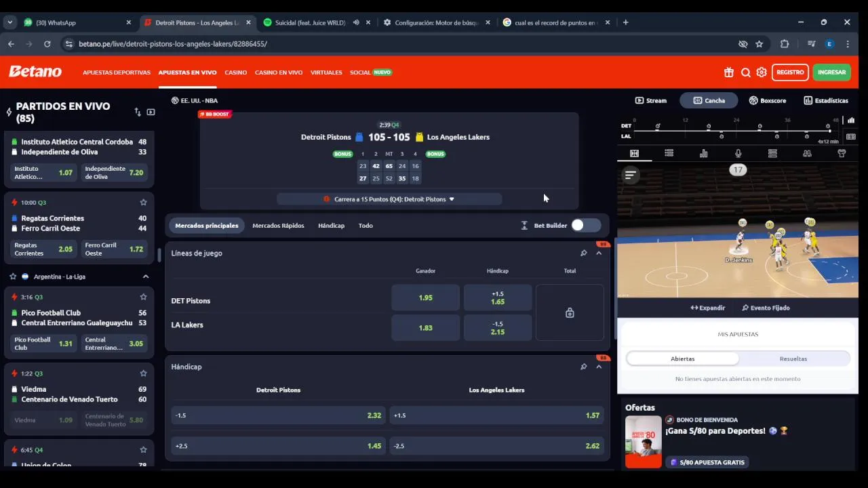This screenshot has width=868, height=488.
Task: Open the search magnifier in Betano header
Action: click(x=745, y=73)
